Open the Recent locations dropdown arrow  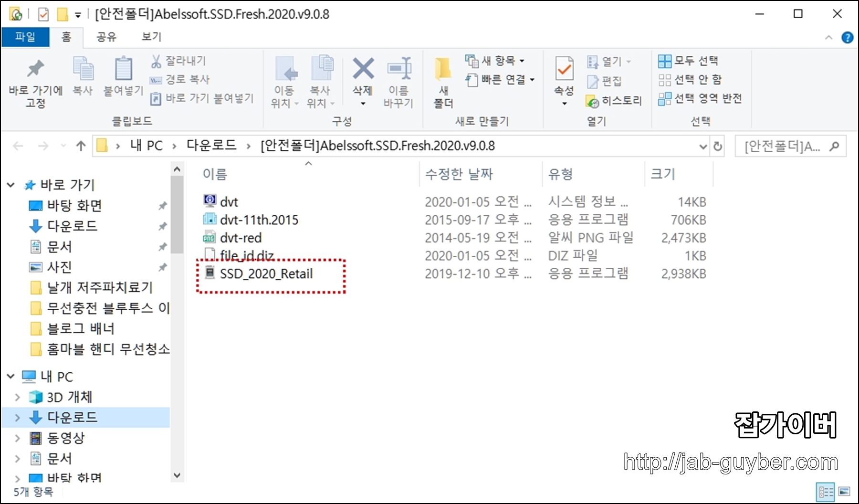tap(63, 146)
